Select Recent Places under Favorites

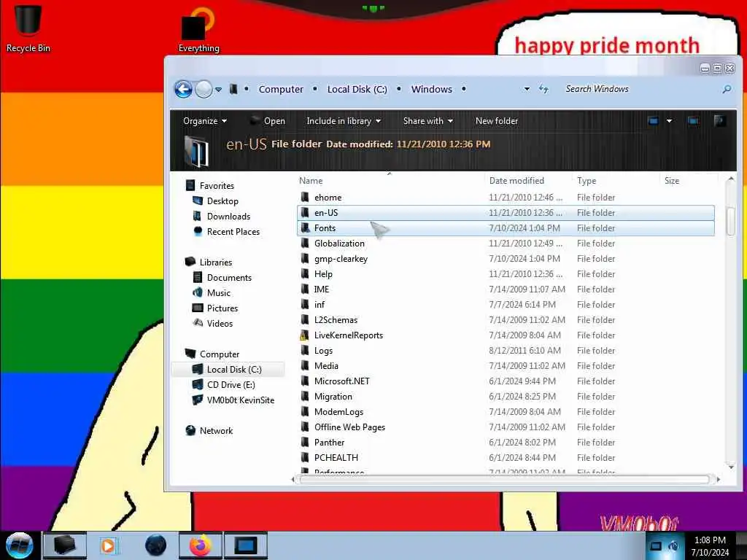point(233,231)
